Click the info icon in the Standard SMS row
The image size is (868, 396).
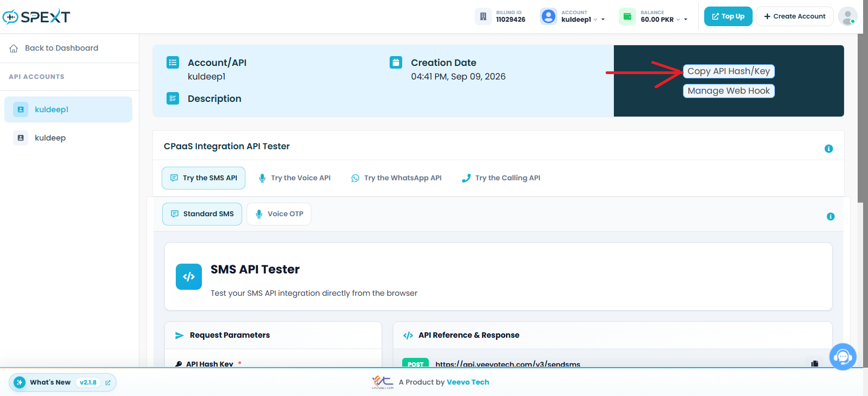830,216
